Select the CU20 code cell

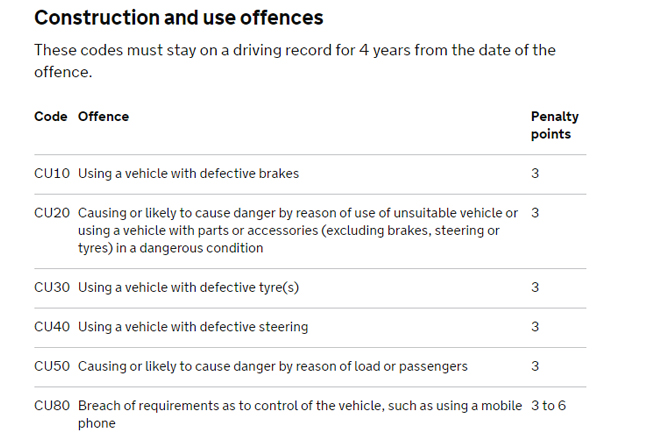(52, 213)
